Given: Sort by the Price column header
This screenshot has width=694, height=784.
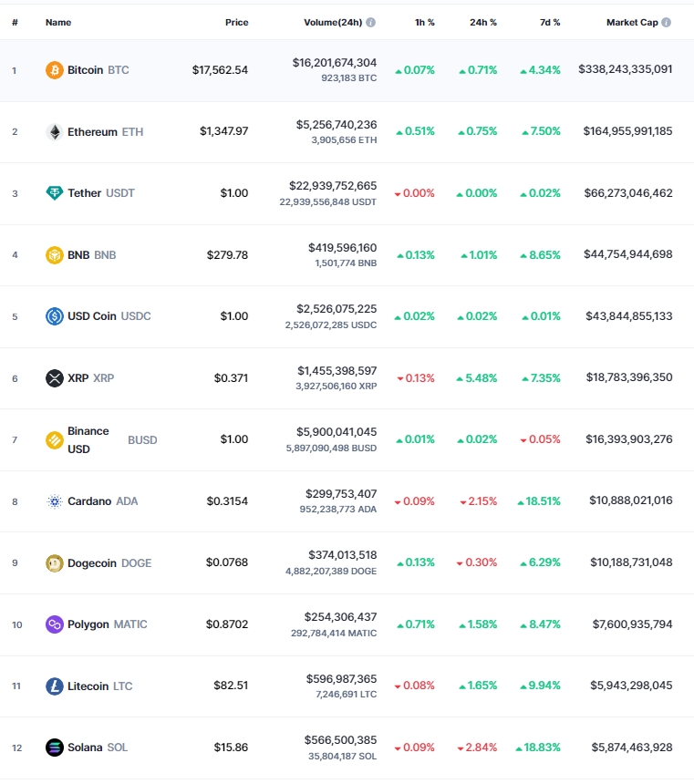Looking at the screenshot, I should [x=237, y=23].
